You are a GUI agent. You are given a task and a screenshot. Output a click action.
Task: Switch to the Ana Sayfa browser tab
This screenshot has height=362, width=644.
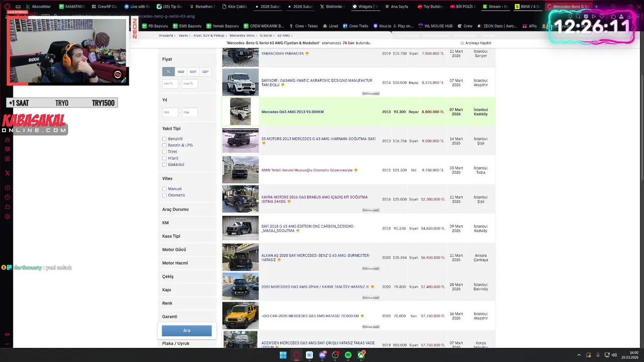397,7
